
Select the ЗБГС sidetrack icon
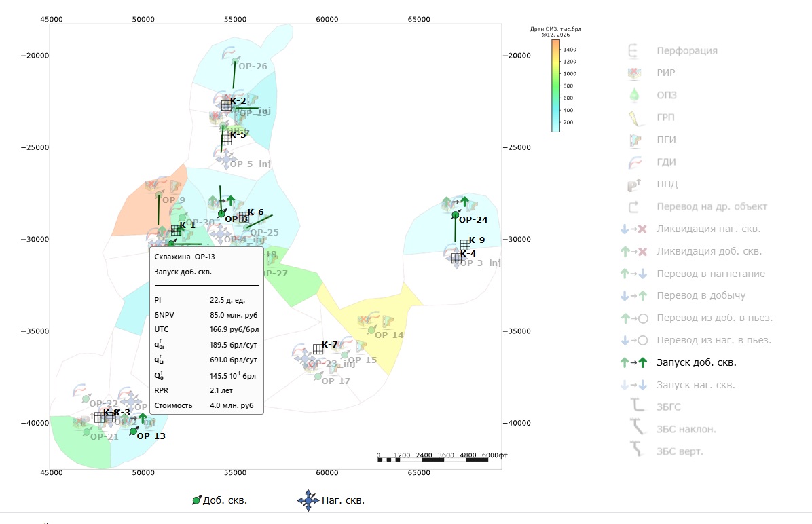[x=637, y=405]
